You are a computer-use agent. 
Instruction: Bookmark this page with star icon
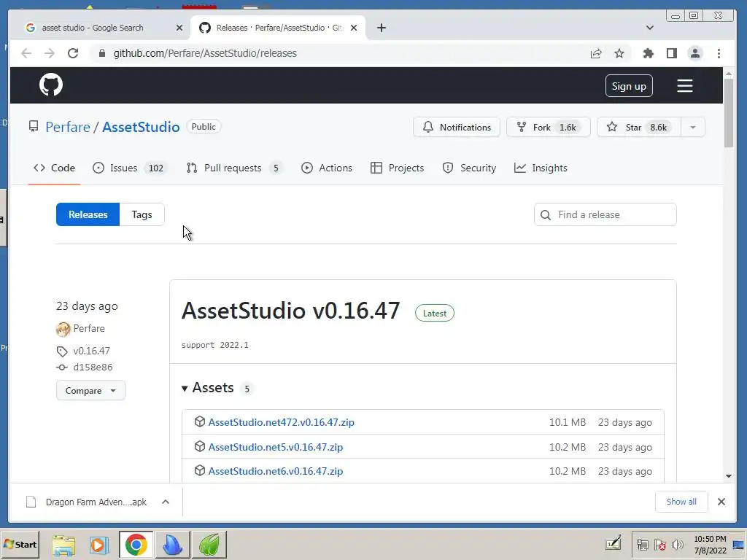point(619,53)
